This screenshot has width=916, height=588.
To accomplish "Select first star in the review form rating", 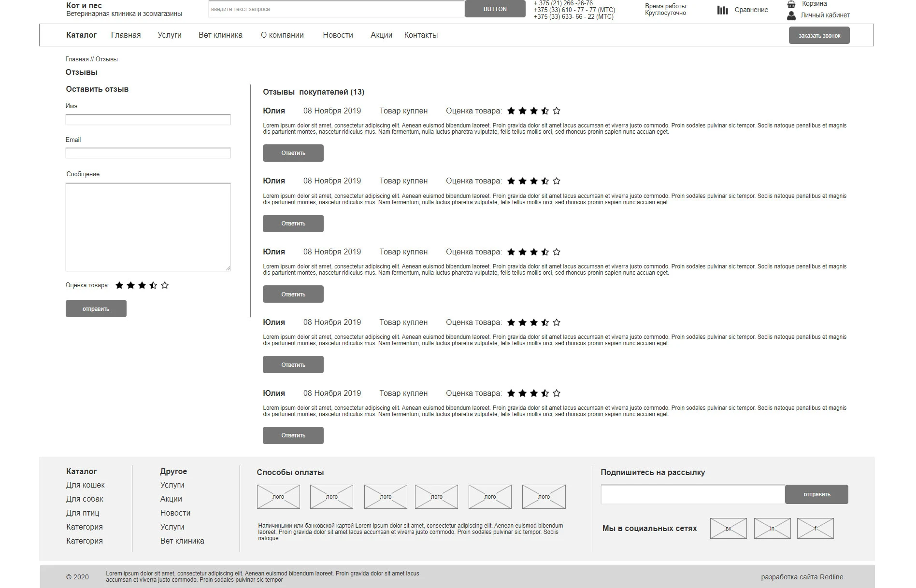I will (119, 285).
